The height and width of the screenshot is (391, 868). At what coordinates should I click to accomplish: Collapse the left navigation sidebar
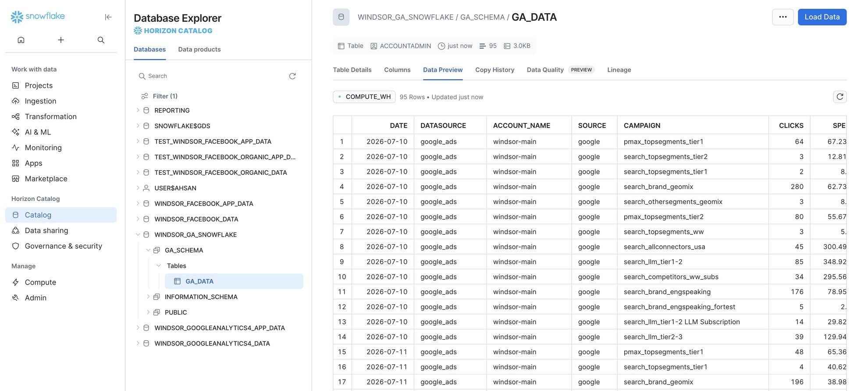coord(108,17)
